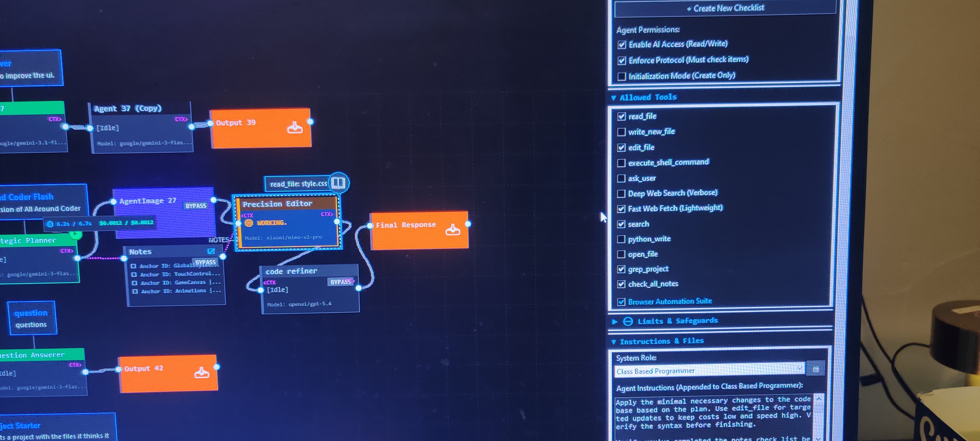Click the download icon on Output 39
The image size is (980, 441).
[x=295, y=128]
